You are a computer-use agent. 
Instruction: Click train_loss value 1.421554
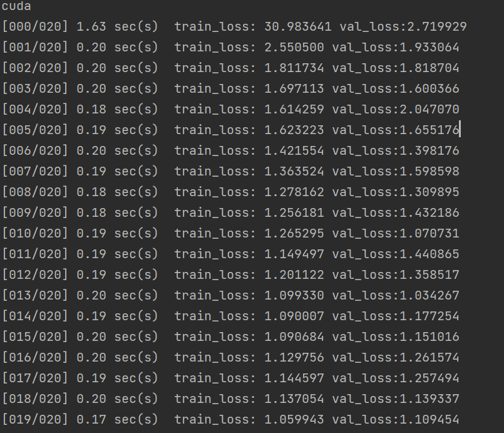[x=294, y=150]
